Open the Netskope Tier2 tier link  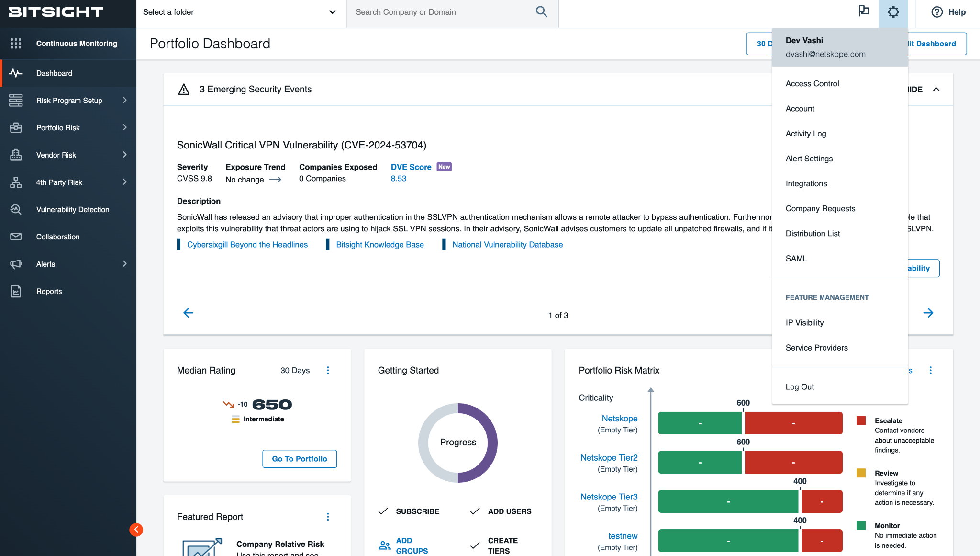coord(609,457)
